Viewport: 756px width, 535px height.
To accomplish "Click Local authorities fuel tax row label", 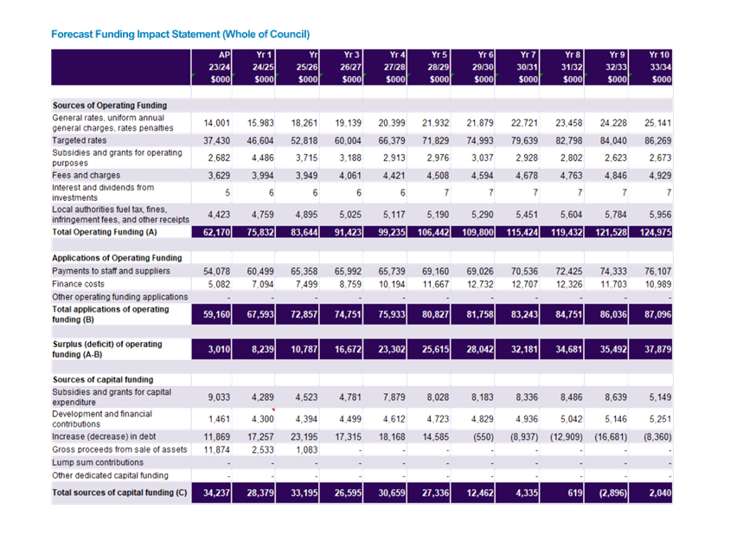I will (120, 215).
